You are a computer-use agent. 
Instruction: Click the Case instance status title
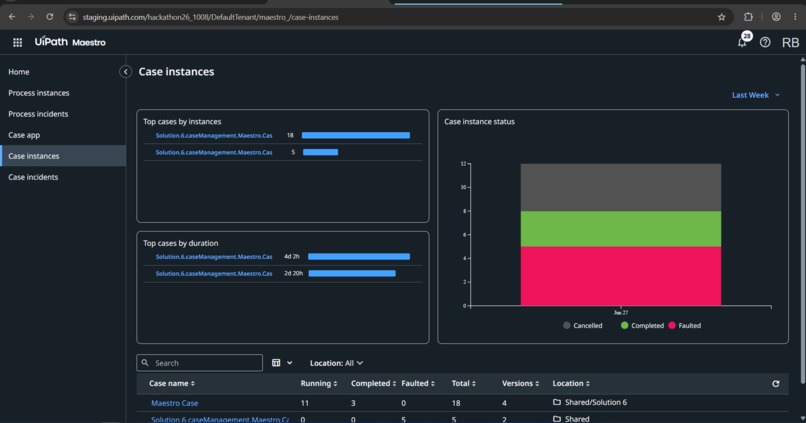tap(479, 122)
